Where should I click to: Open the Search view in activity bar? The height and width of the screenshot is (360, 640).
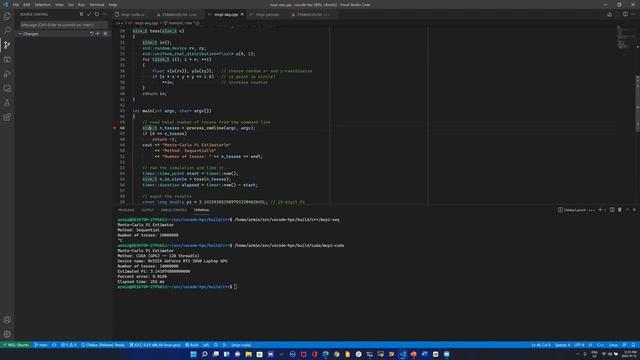tap(7, 31)
